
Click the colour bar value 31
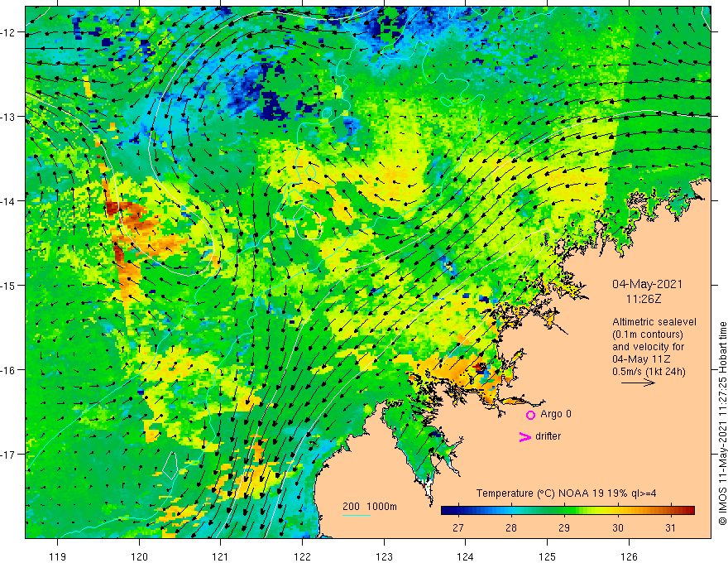coord(670,527)
